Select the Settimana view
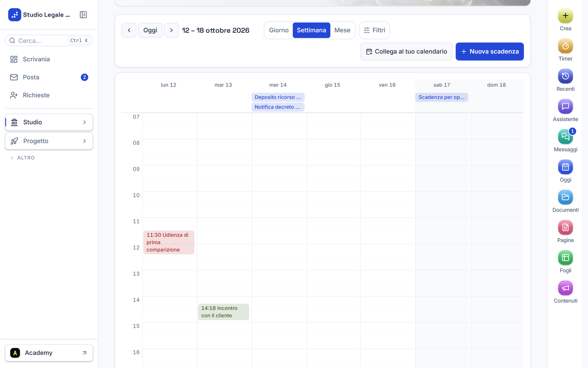The height and width of the screenshot is (368, 588). (311, 30)
